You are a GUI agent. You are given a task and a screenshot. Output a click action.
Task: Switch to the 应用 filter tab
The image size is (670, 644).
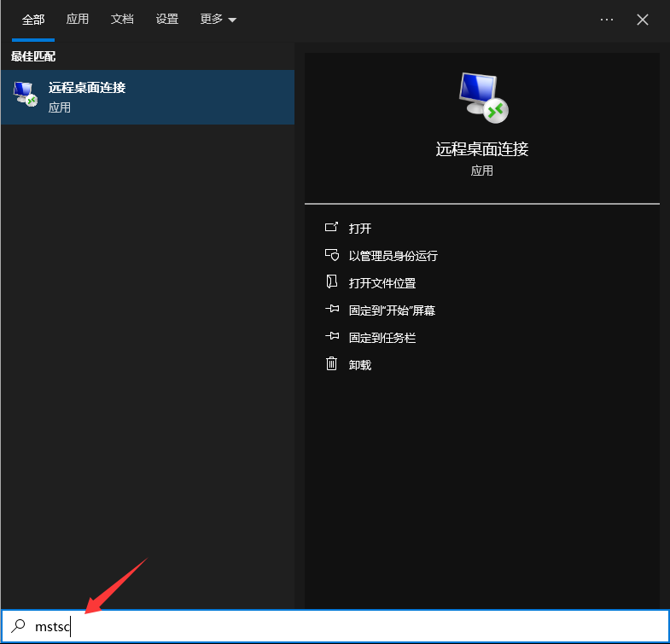tap(78, 20)
